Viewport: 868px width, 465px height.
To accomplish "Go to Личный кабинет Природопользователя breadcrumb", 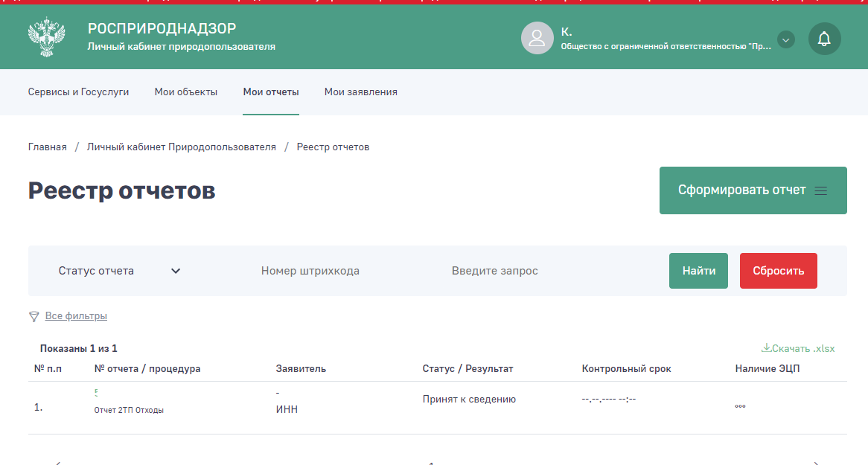I will point(181,147).
